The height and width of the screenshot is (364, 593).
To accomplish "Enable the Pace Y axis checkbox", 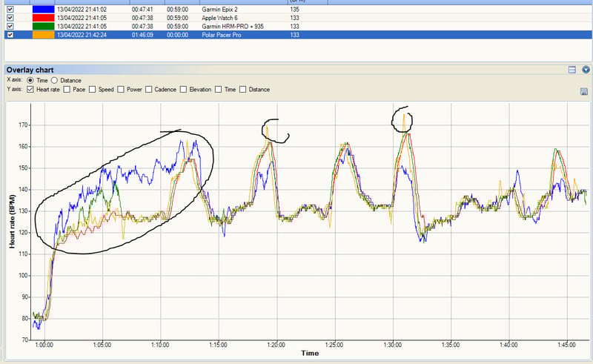I will (x=67, y=89).
